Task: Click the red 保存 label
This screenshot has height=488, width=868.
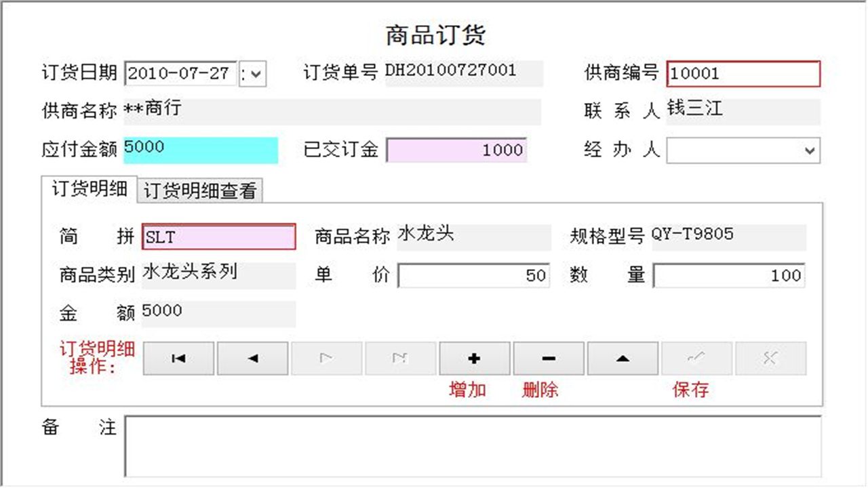Action: click(690, 390)
